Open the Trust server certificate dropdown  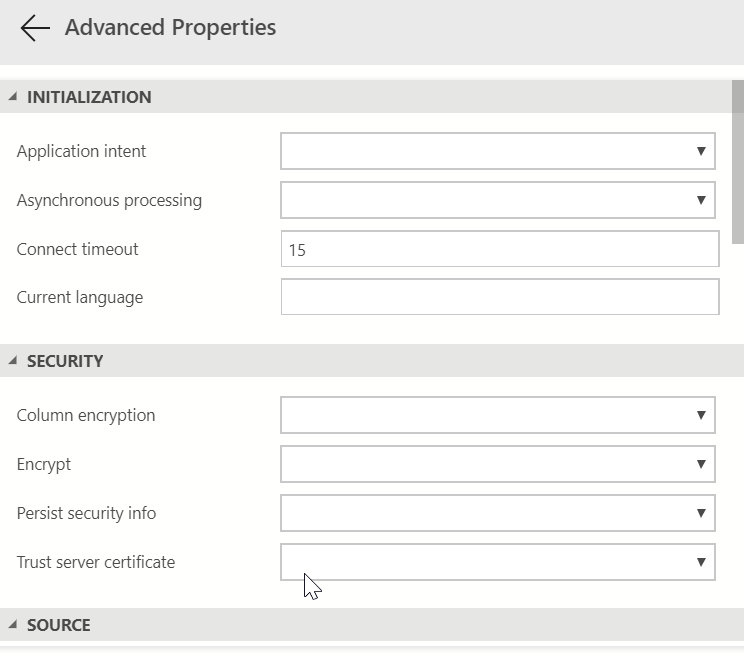[x=498, y=562]
